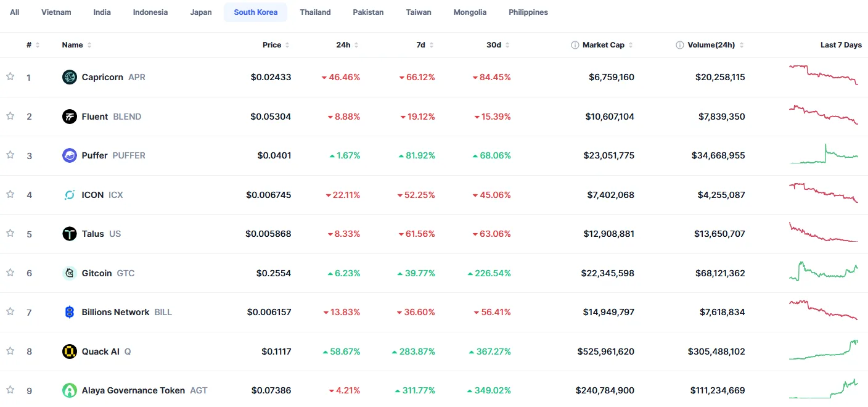This screenshot has height=407, width=868.
Task: Click the Fluent BLEND coin logo
Action: click(x=70, y=117)
